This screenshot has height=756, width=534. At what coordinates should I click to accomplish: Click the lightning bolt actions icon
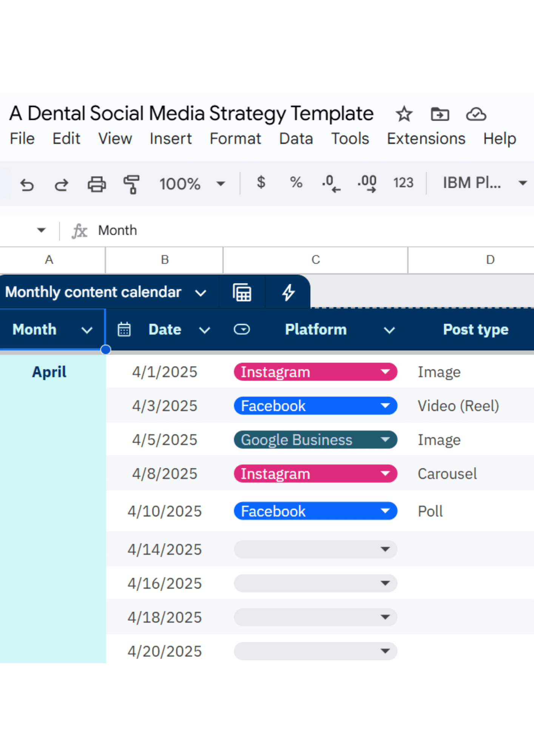click(x=289, y=292)
